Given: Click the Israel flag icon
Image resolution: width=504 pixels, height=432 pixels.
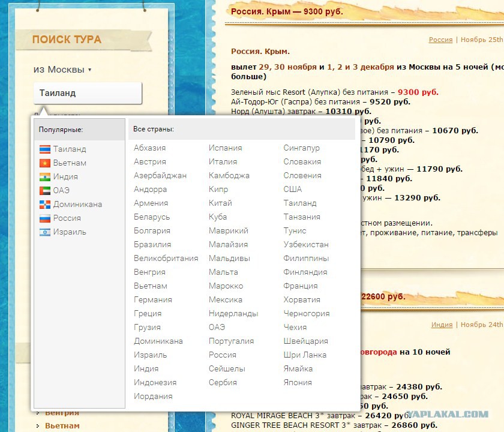Looking at the screenshot, I should pos(45,232).
